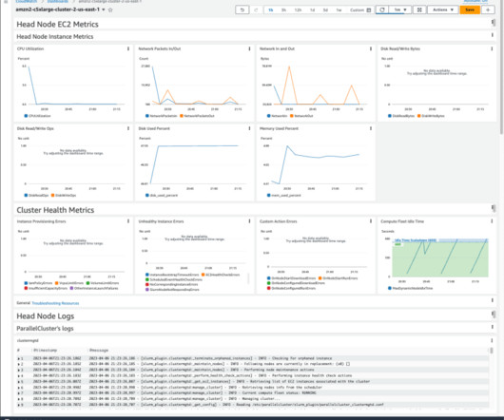Open Disk Read/Write Ops widget menu
This screenshot has width=504, height=420.
point(128,128)
